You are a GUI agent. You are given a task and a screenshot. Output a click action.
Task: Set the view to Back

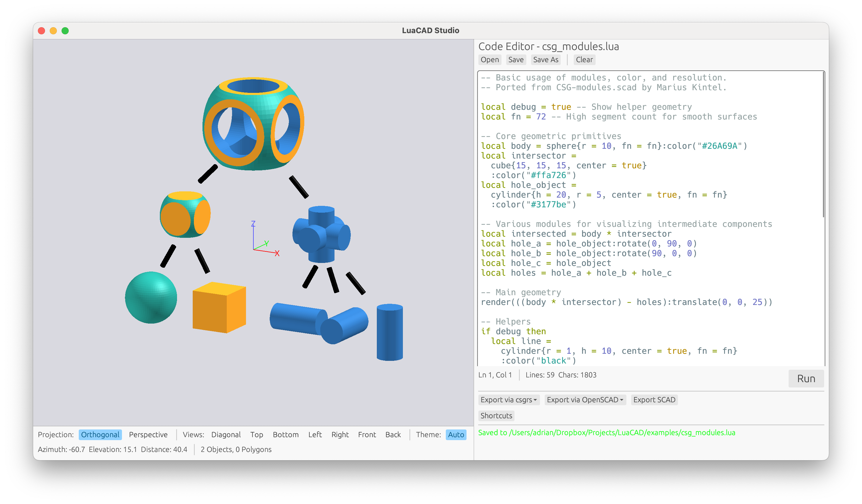tap(393, 434)
